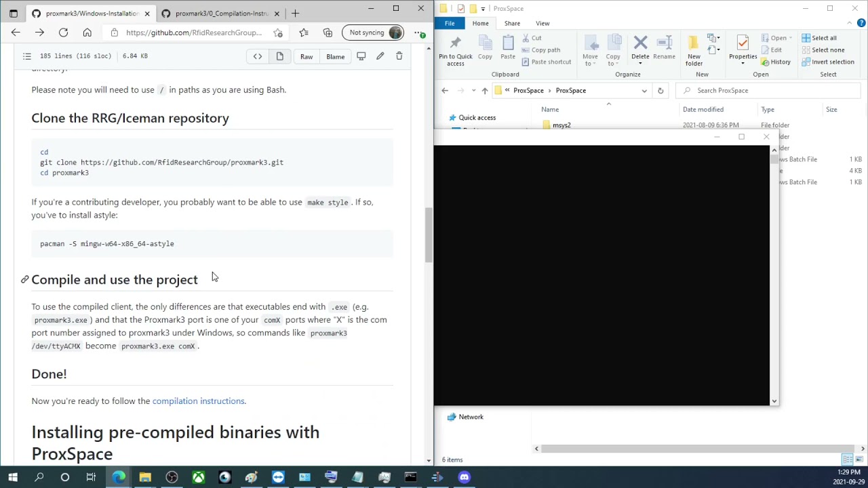The height and width of the screenshot is (488, 868).
Task: Open the Edge settings ellipsis menu
Action: click(x=419, y=33)
